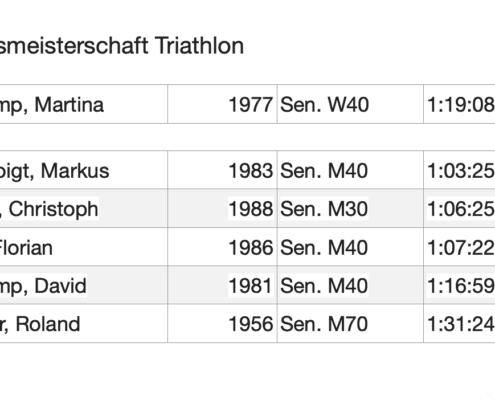Select birth year 1977 cell
The image size is (495, 400).
coord(222,104)
